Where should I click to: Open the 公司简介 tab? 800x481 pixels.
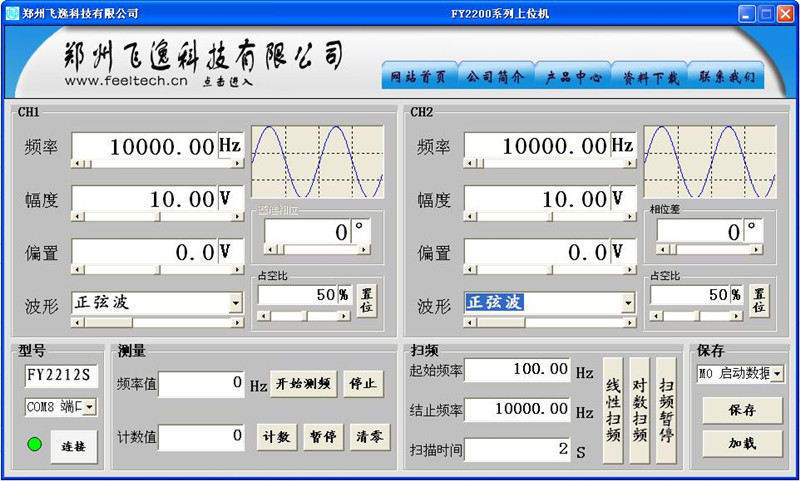[496, 77]
